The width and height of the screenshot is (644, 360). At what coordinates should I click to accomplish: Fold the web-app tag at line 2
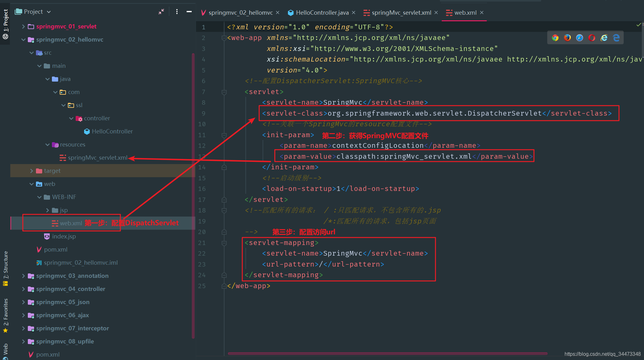coord(224,38)
